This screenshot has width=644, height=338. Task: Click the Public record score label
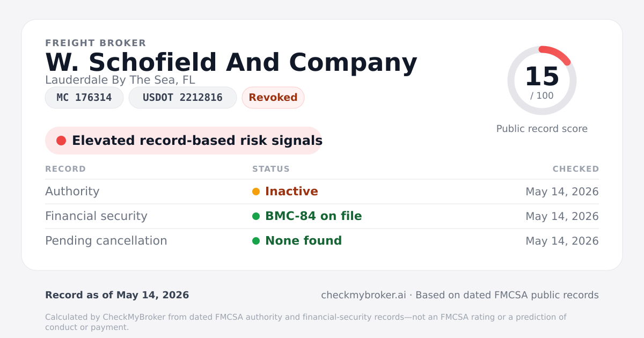542,129
